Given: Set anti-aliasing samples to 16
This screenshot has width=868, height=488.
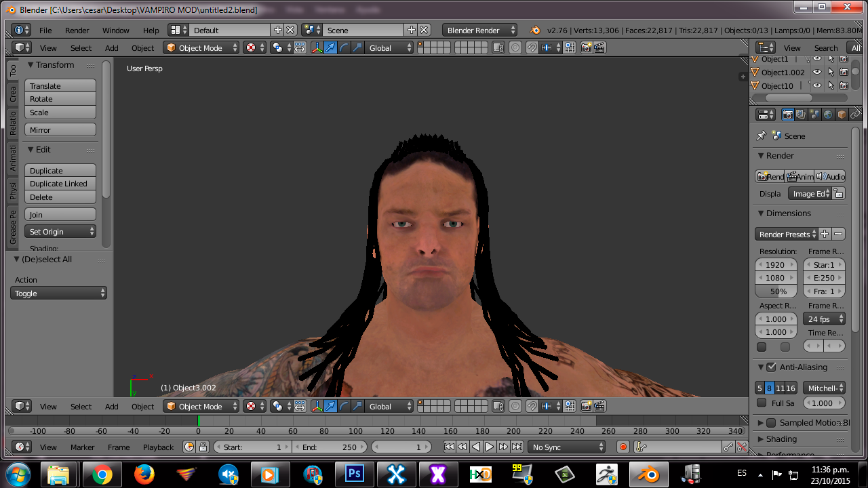Looking at the screenshot, I should point(791,388).
